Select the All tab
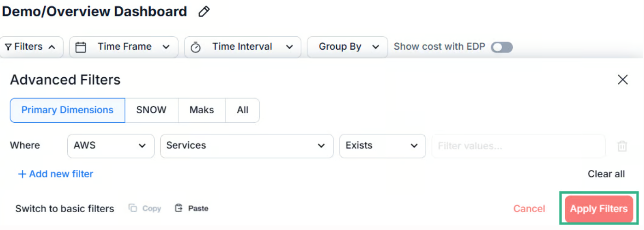The image size is (644, 230). [x=242, y=110]
